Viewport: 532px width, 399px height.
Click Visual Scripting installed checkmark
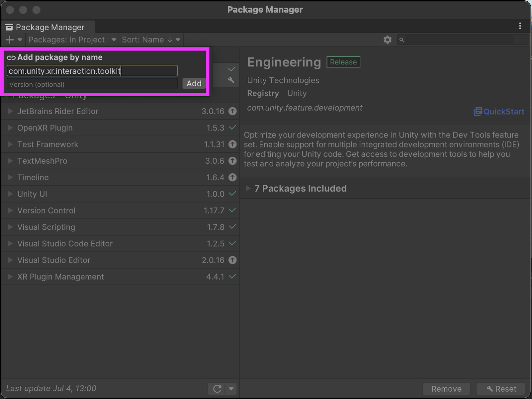pyautogui.click(x=232, y=227)
